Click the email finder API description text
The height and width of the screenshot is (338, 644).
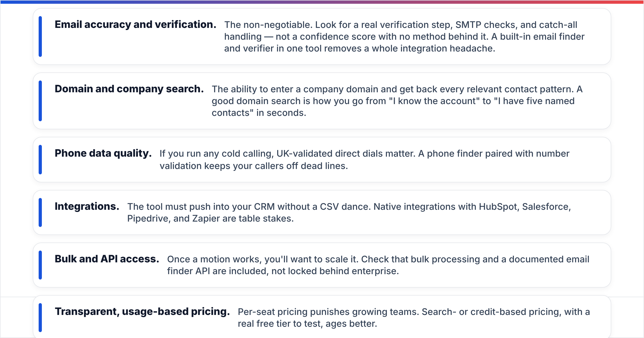[x=378, y=265]
